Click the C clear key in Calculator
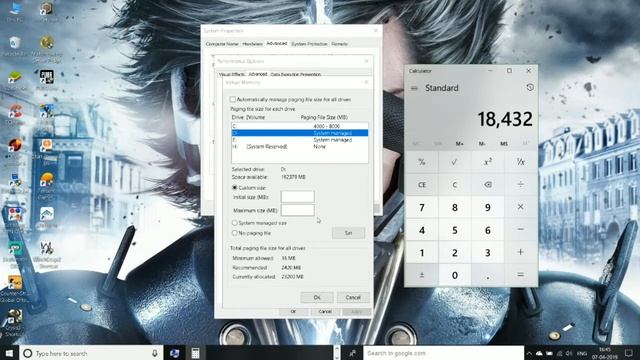 point(454,184)
